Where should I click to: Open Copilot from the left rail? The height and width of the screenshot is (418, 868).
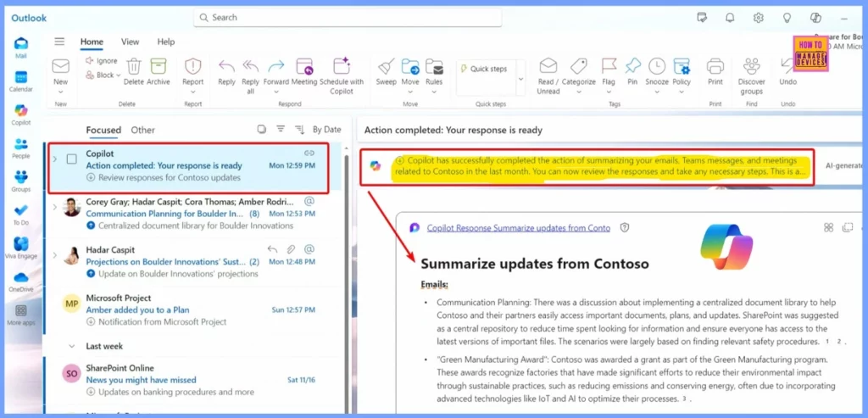[x=21, y=114]
